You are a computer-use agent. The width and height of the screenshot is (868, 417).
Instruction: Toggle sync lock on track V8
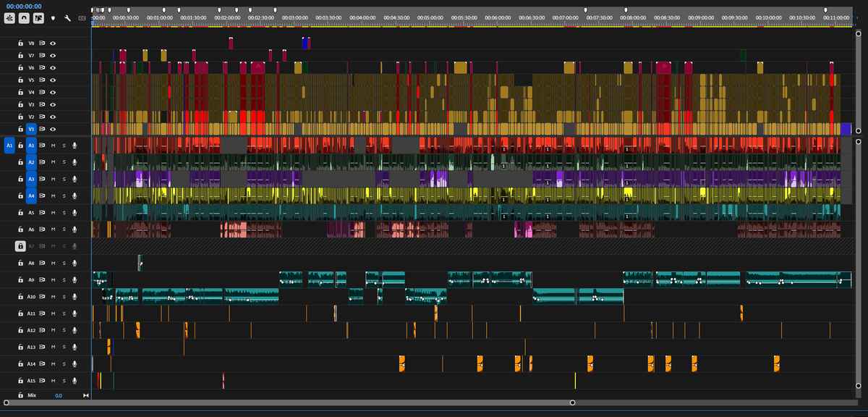pyautogui.click(x=43, y=43)
